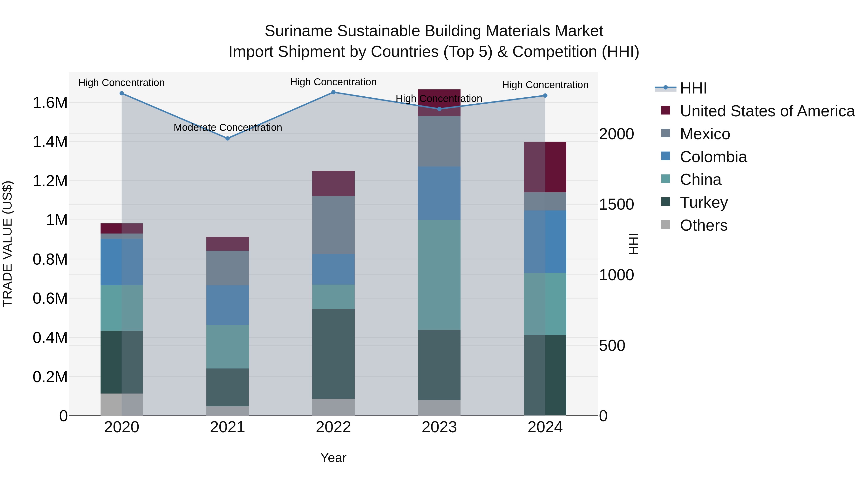Toggle the China legend entry

click(x=691, y=180)
